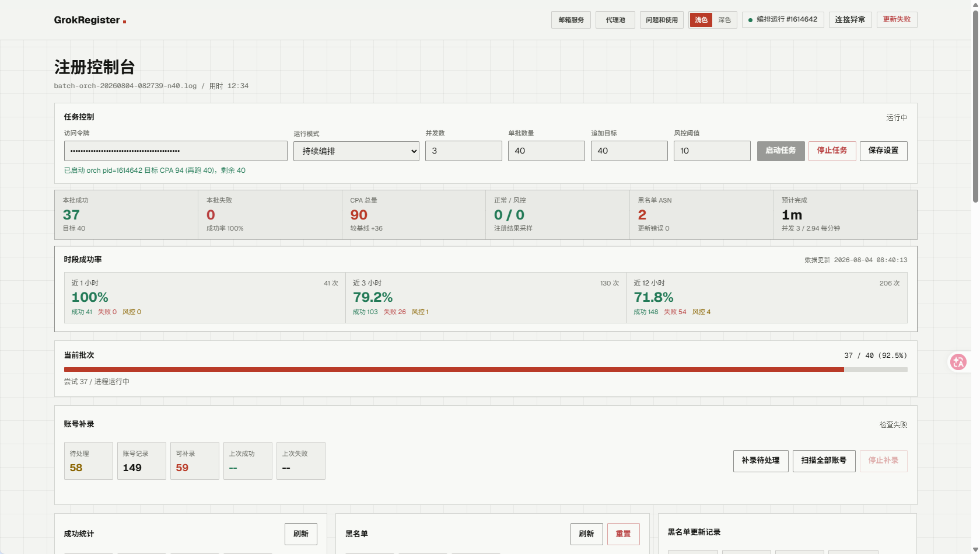
Task: Click the 扫描全部账号 button
Action: click(824, 461)
